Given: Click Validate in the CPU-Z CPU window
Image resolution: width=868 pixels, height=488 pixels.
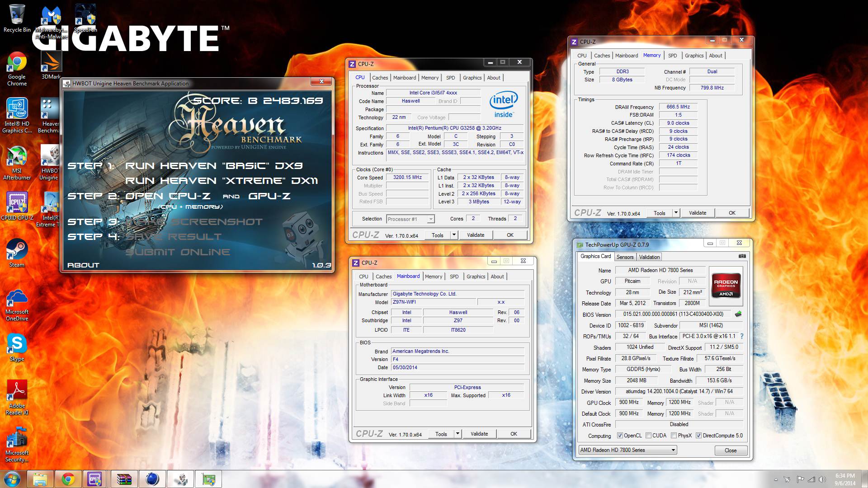Looking at the screenshot, I should (475, 235).
